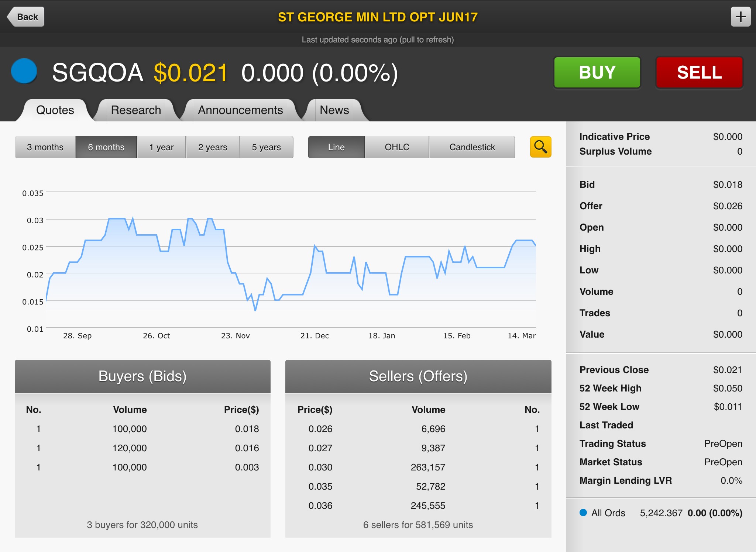Open the News tab
The image size is (756, 552).
tap(334, 110)
